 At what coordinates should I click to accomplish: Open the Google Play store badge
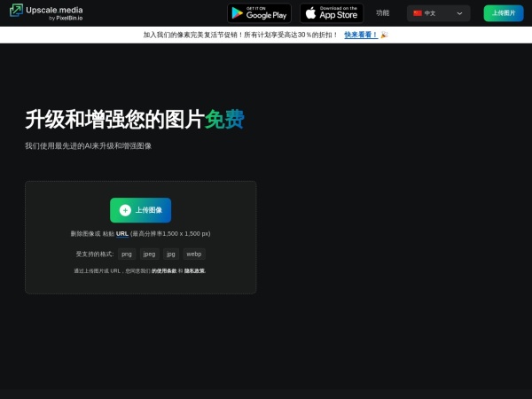point(259,13)
